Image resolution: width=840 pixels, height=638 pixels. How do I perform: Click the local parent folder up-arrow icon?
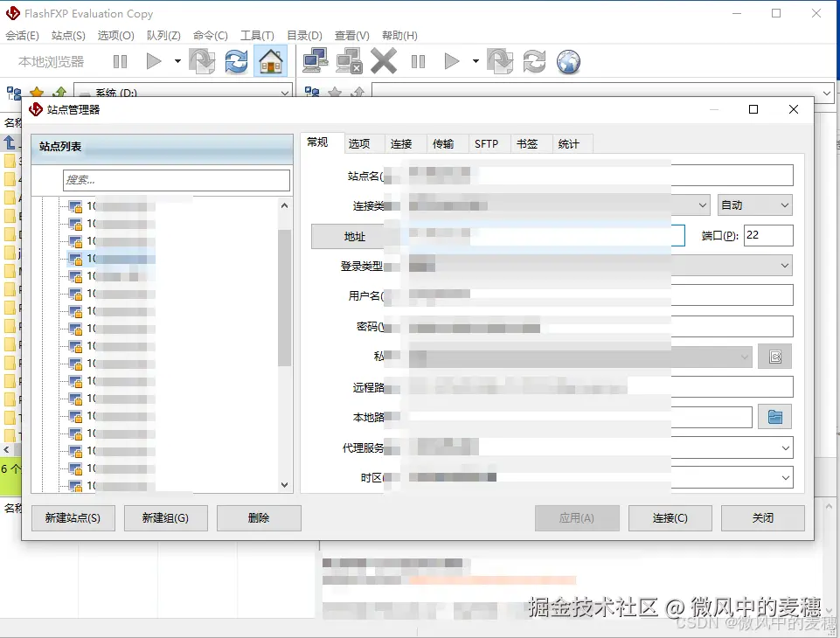click(60, 93)
